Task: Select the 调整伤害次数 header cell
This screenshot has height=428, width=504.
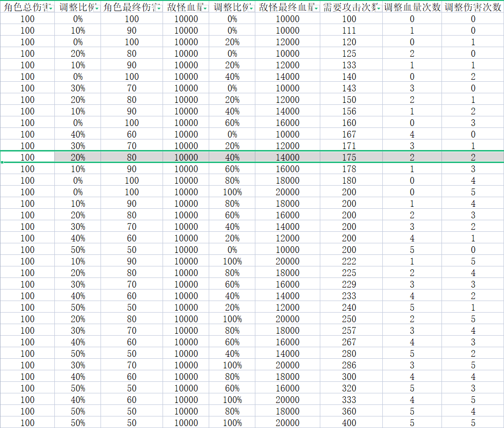Action: pyautogui.click(x=472, y=7)
